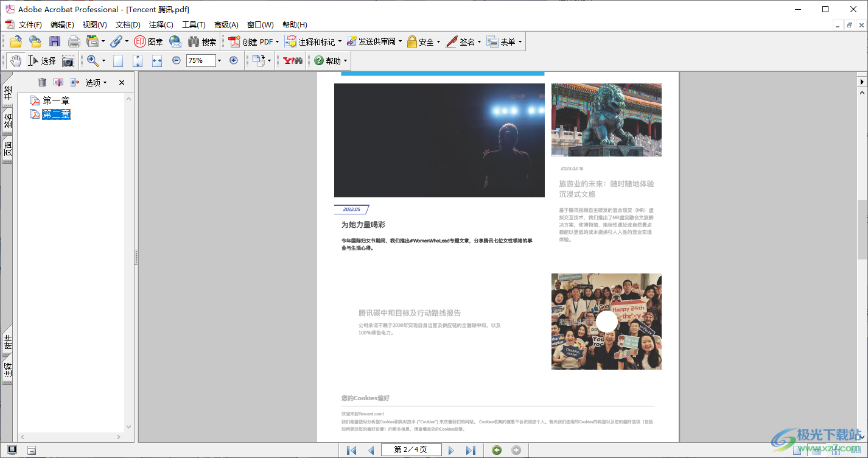Open the 编辑(E) menu
The height and width of the screenshot is (458, 868).
click(62, 25)
